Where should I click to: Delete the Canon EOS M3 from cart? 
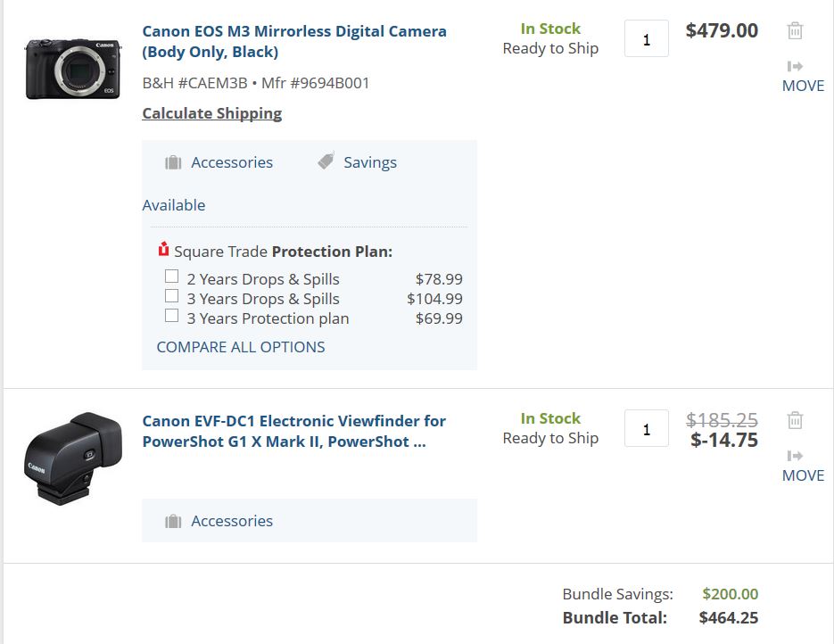(x=795, y=30)
